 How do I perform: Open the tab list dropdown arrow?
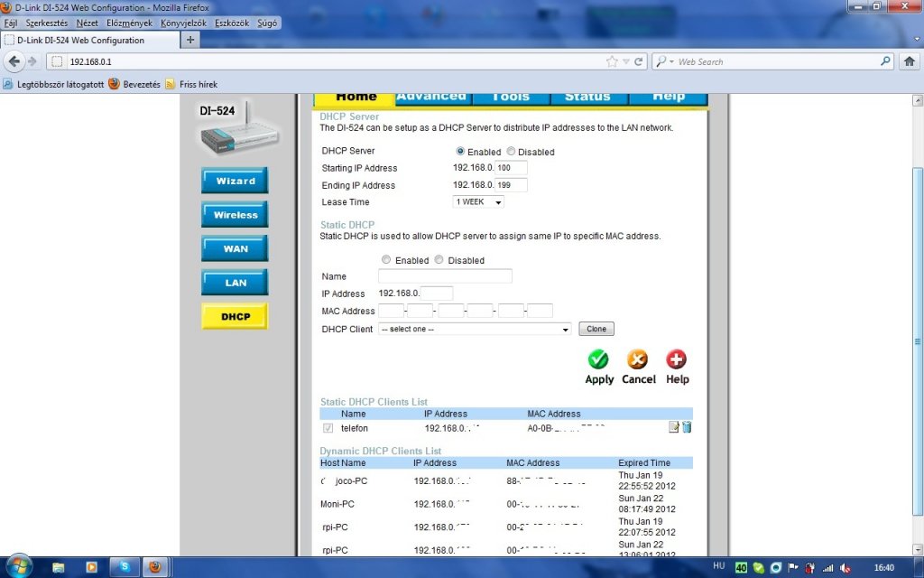(918, 40)
